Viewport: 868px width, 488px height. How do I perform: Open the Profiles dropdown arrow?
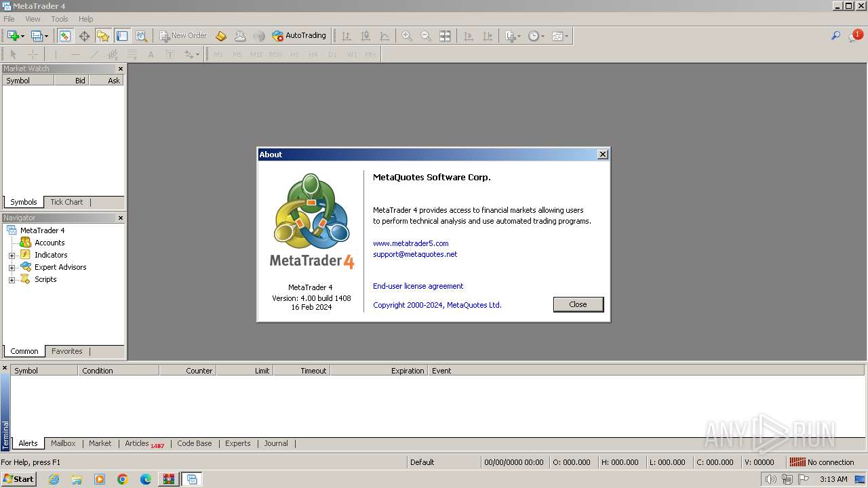46,36
